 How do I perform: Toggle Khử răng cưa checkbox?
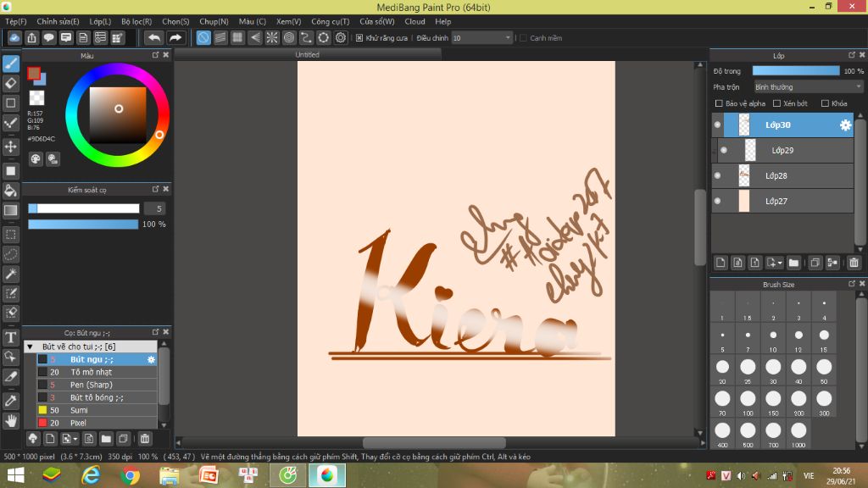pyautogui.click(x=359, y=38)
